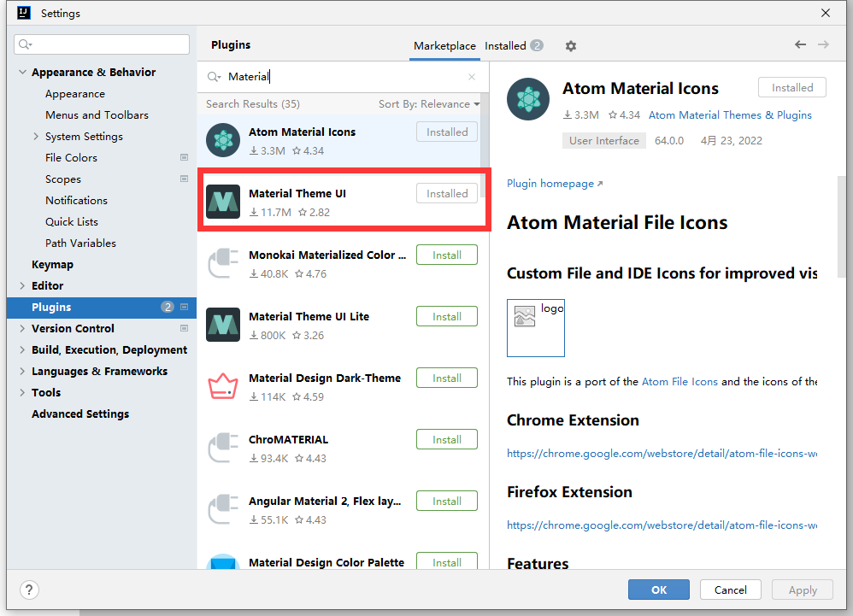Clear the plugin search text with X icon
The image size is (853, 616).
472,77
